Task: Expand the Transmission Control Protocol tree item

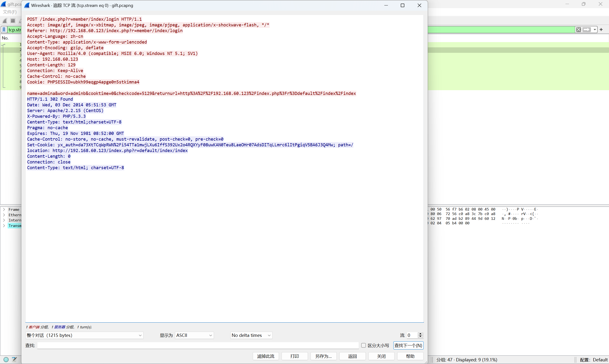Action: click(x=4, y=226)
